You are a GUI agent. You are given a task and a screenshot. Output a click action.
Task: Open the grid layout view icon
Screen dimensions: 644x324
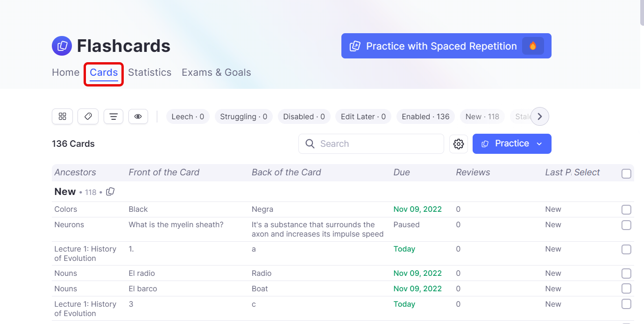coord(62,116)
